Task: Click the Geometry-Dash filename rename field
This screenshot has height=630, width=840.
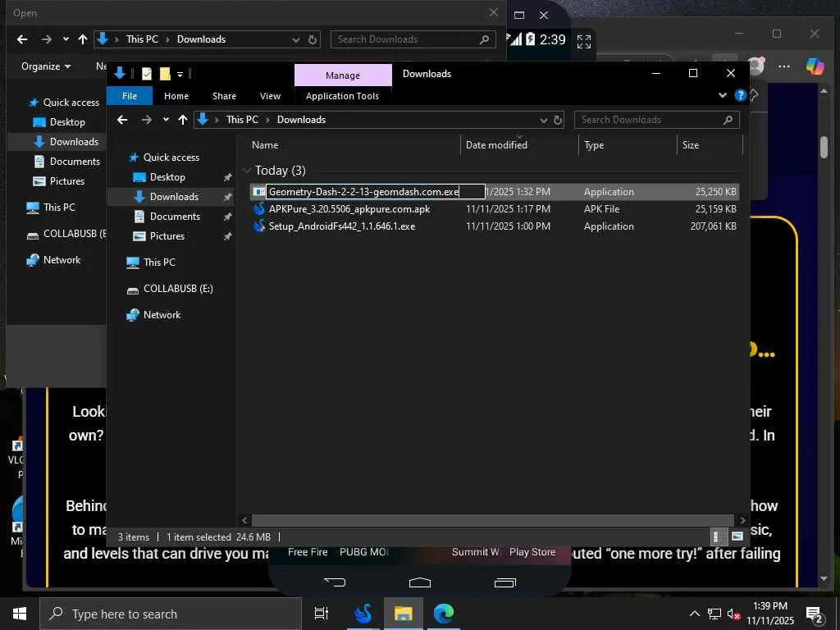Action: click(x=376, y=192)
